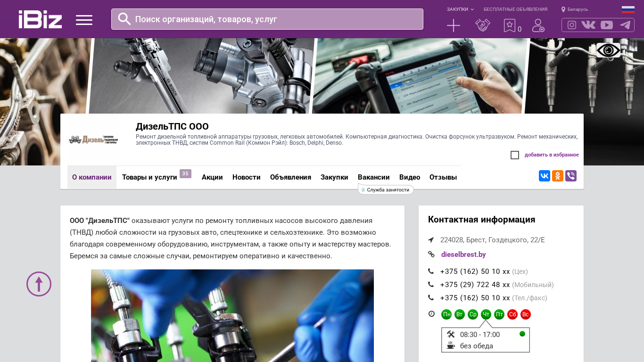Image resolution: width=644 pixels, height=362 pixels.
Task: Share via orange Odnoklassniki button
Action: (x=558, y=176)
